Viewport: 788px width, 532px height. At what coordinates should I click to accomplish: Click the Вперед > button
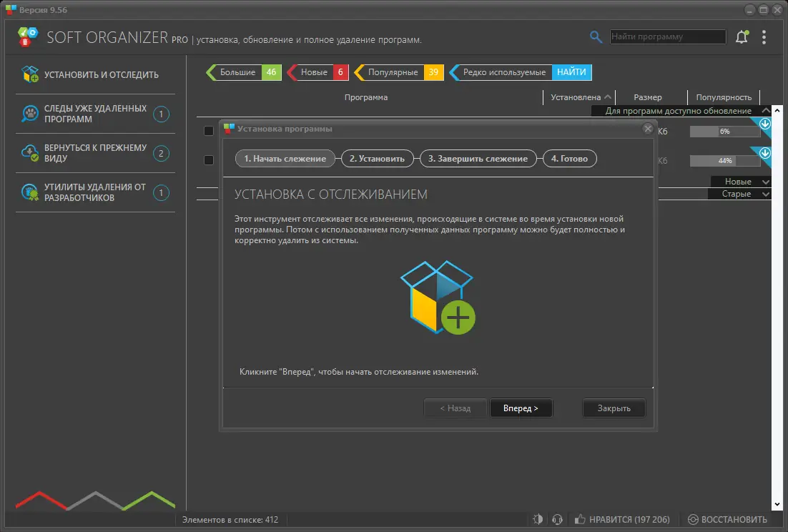click(x=521, y=408)
